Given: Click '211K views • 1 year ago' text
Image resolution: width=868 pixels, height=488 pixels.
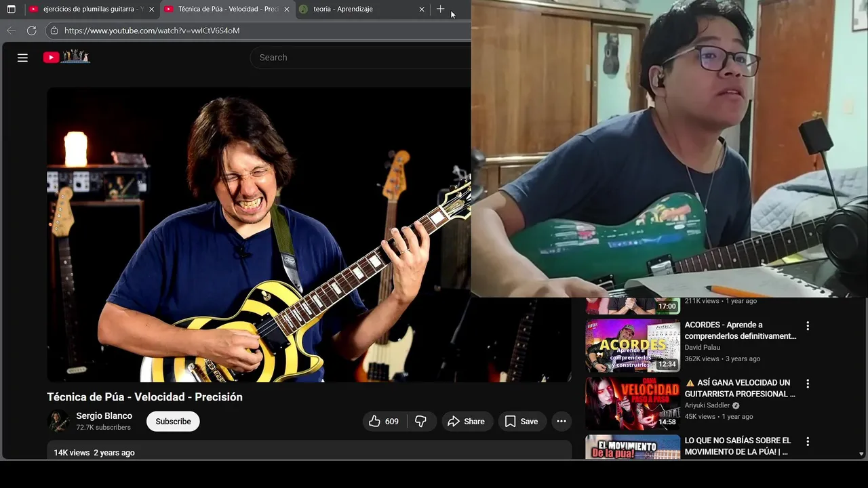Looking at the screenshot, I should (720, 301).
